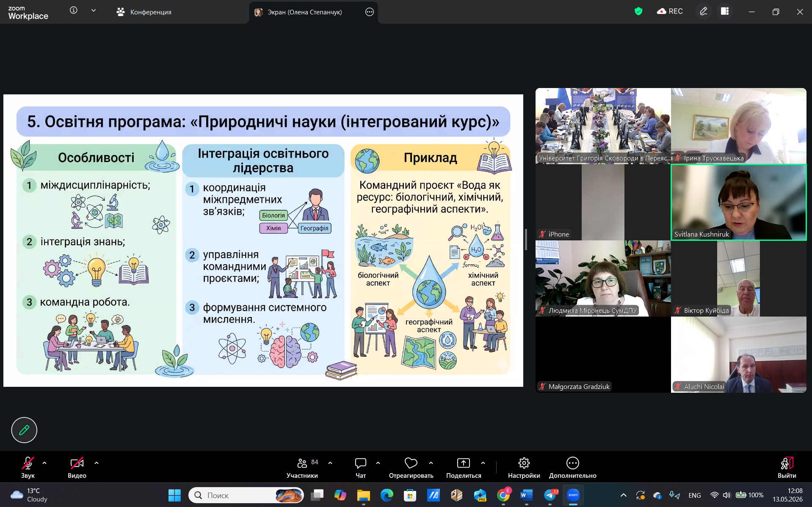Open Microsoft Store on taskbar
The height and width of the screenshot is (507, 812).
coord(410,495)
